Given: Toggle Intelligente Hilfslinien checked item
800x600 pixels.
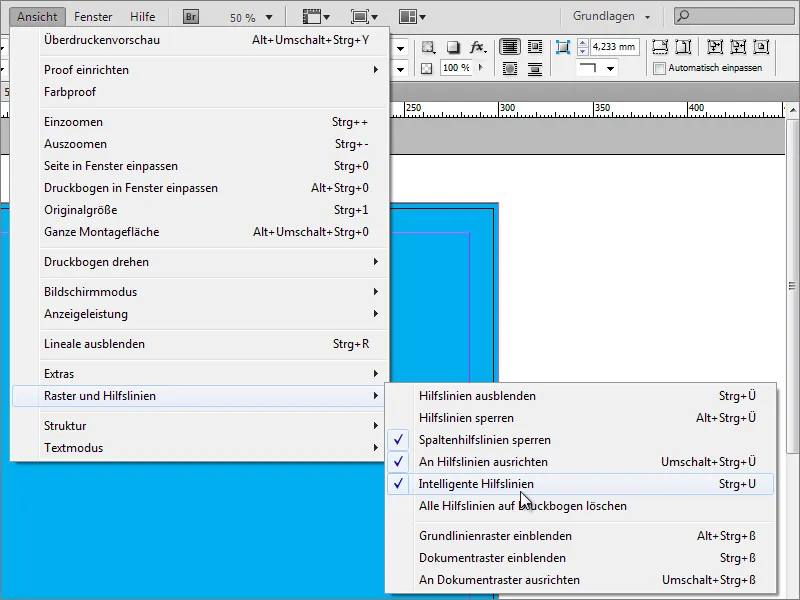Looking at the screenshot, I should (580, 484).
